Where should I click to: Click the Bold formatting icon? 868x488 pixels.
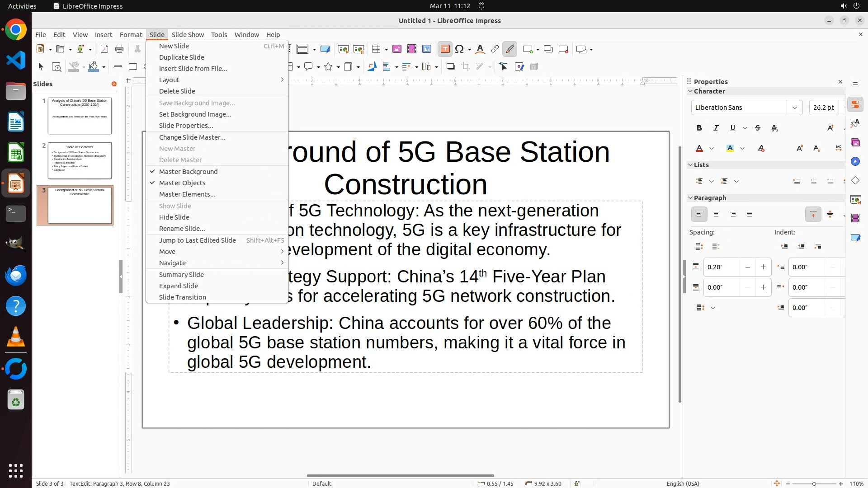699,128
